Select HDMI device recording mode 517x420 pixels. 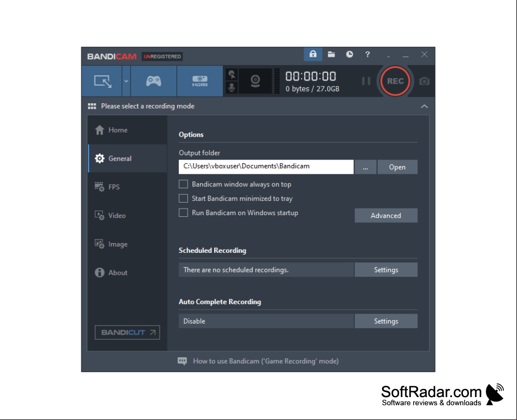200,81
